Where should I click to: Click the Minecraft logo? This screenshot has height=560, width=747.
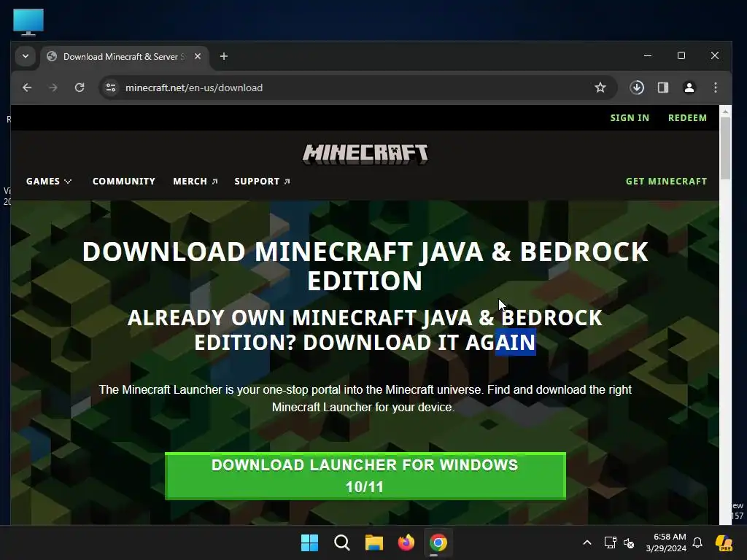point(365,155)
